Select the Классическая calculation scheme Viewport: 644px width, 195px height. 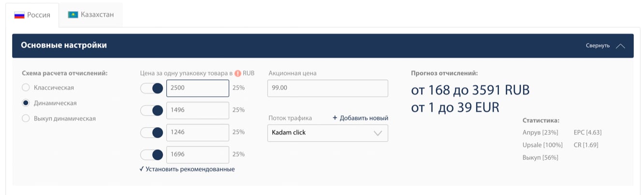26,88
